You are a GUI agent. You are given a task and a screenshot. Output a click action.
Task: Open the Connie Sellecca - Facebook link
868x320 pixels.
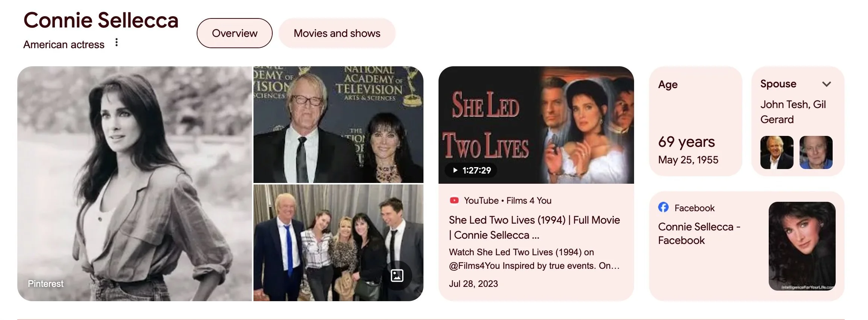699,233
